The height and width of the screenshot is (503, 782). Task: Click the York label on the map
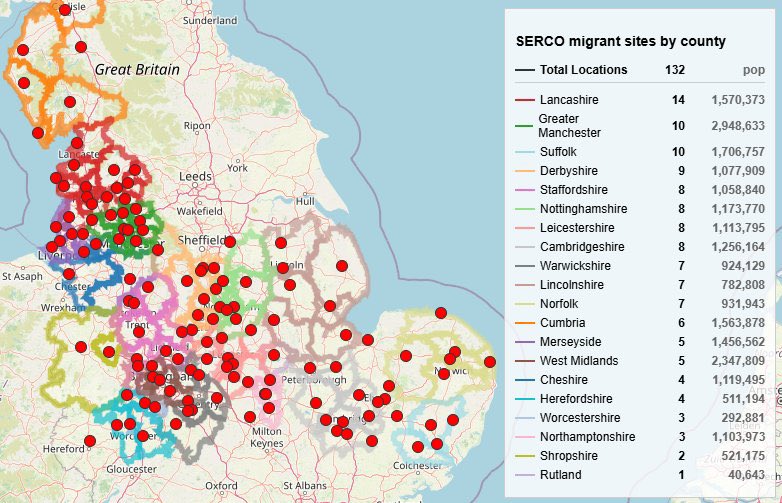click(237, 168)
